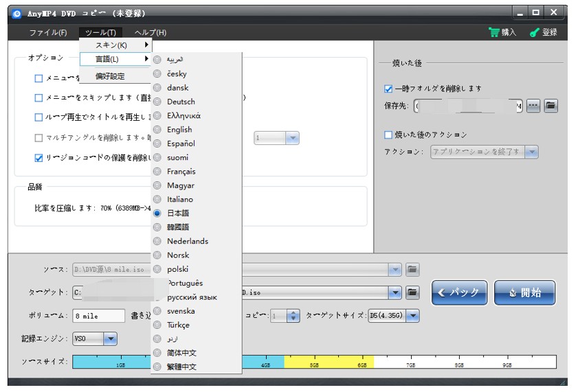
Task: Select suomi language option
Action: [x=196, y=157]
